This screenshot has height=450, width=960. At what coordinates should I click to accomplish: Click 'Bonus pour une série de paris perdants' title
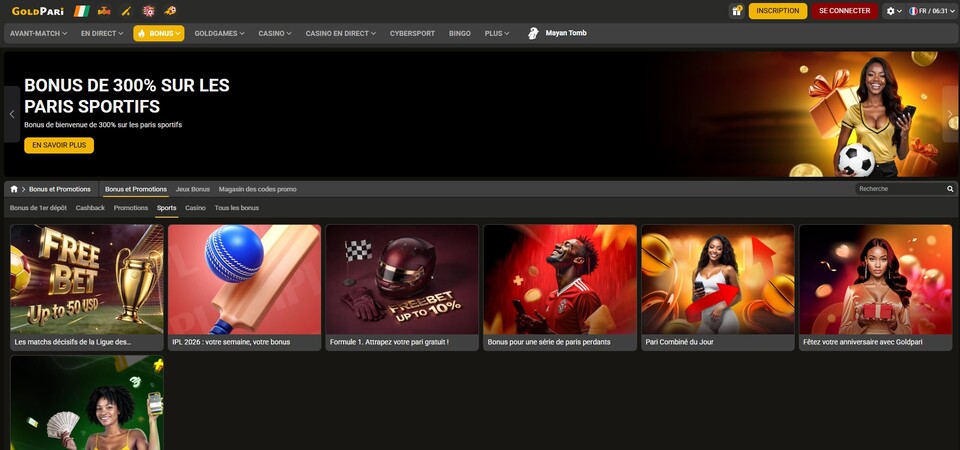tap(549, 342)
